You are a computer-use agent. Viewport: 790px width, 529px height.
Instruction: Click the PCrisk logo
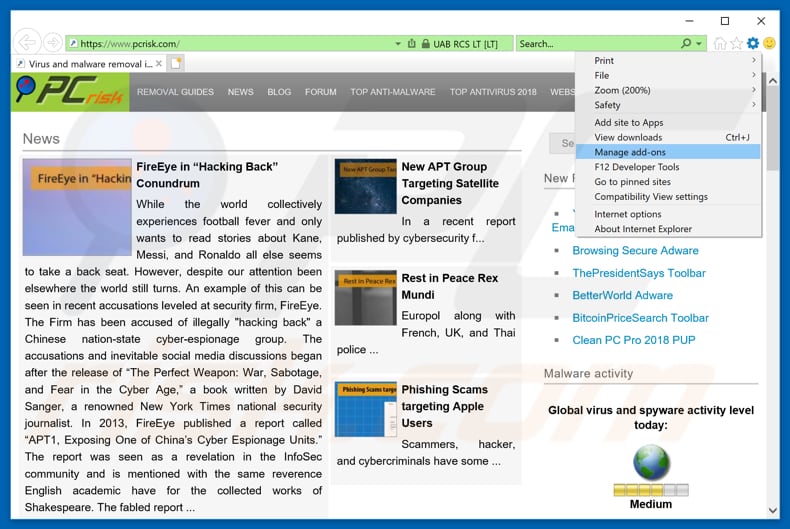tap(70, 92)
